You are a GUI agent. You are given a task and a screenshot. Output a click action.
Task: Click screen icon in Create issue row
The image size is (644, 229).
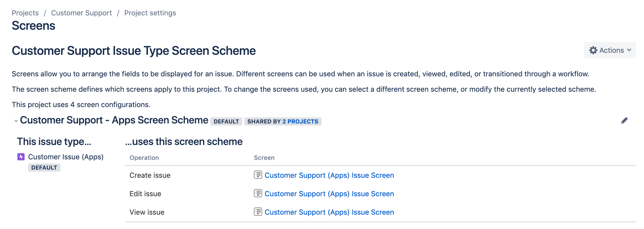pyautogui.click(x=258, y=175)
